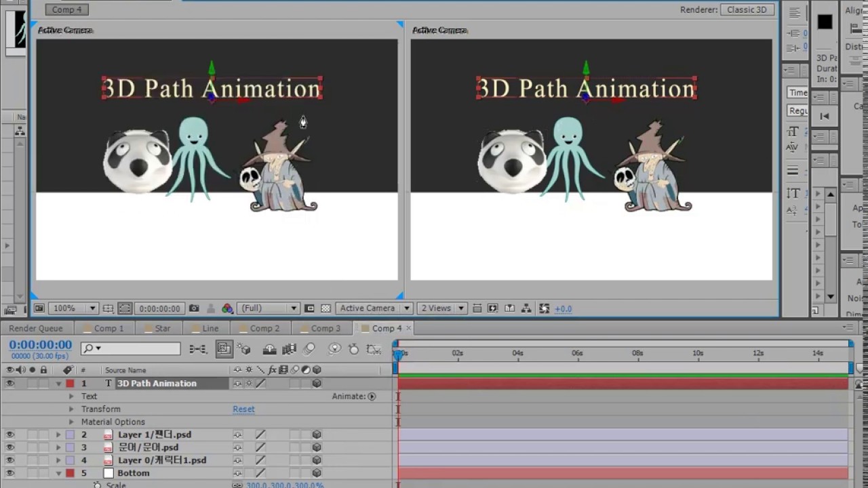Toggle the Draft 3D icon
The image size is (868, 488).
coord(245,349)
